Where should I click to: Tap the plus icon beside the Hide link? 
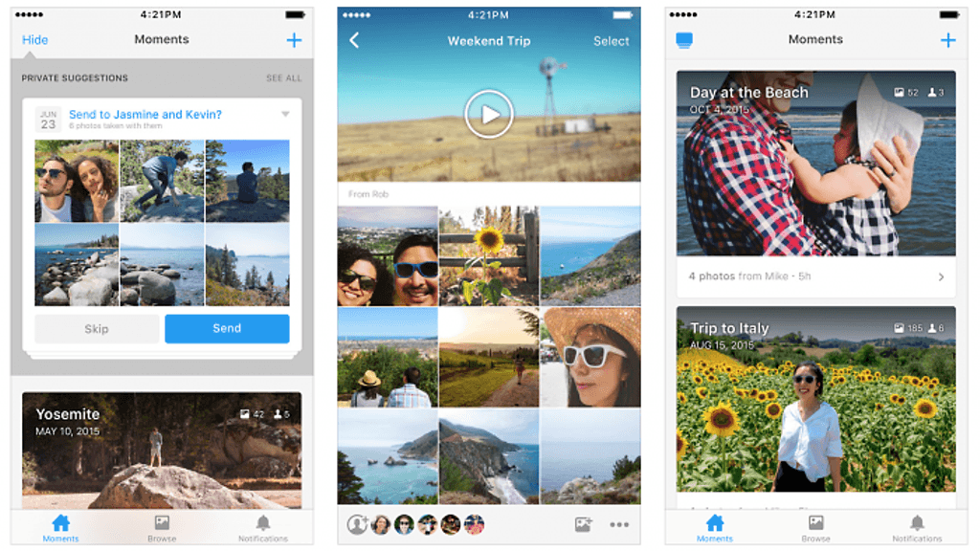[294, 40]
